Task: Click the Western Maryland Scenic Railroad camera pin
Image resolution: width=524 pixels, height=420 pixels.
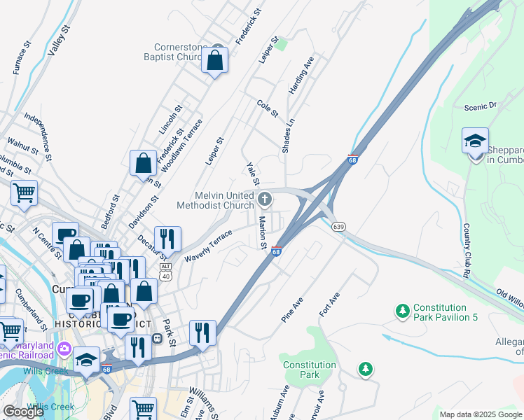Action: 64,349
